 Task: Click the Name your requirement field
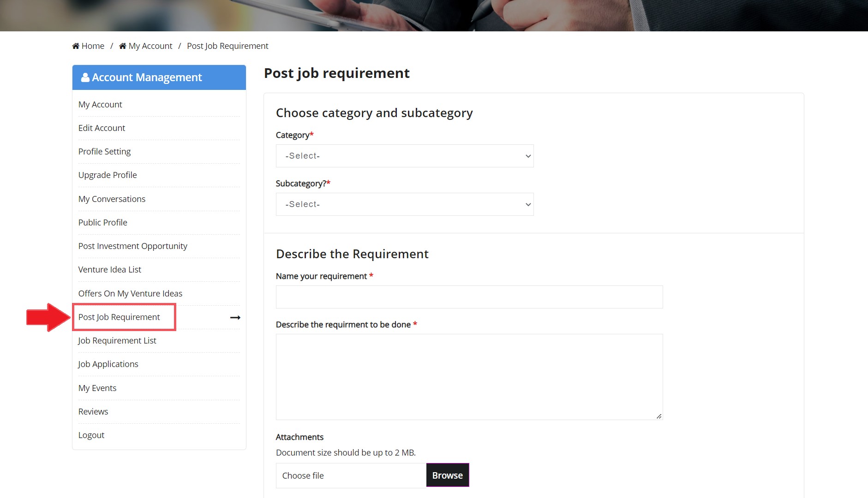[x=469, y=297]
